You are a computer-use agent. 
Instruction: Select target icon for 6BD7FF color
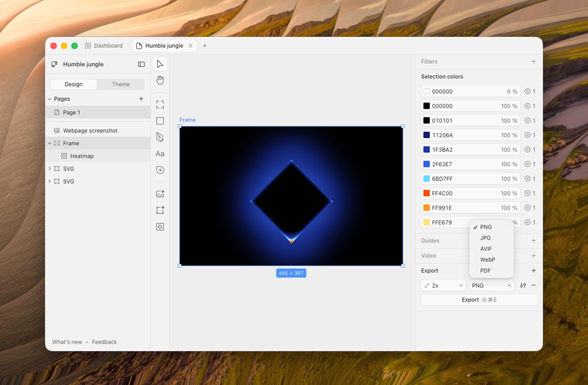(x=527, y=179)
